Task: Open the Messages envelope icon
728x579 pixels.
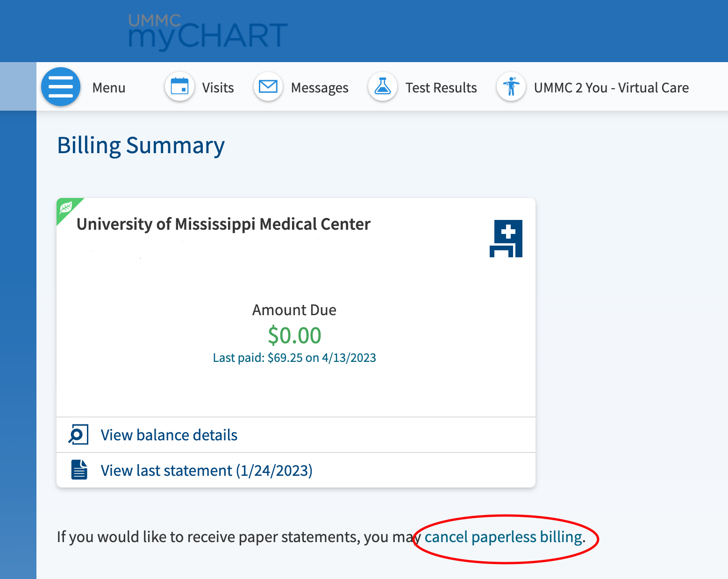Action: coord(268,87)
